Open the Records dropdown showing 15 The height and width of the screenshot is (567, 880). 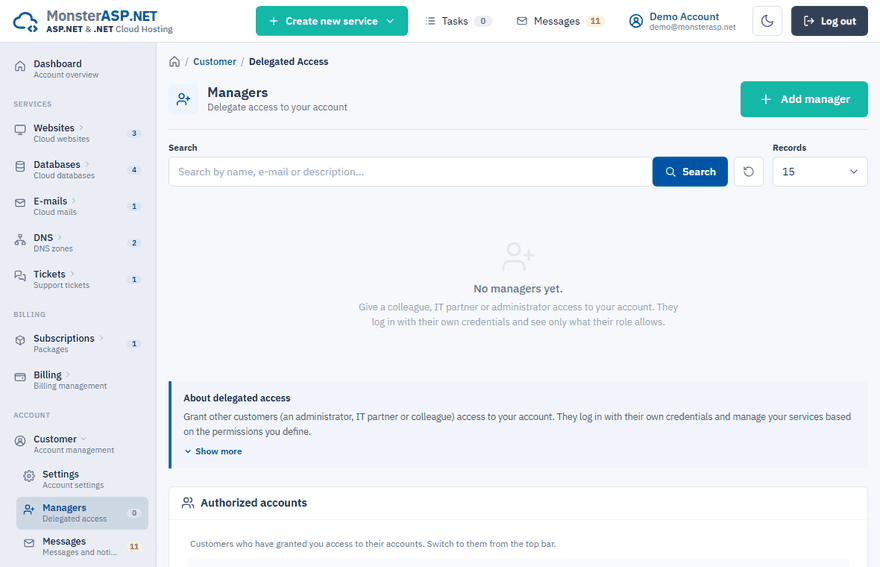point(820,172)
